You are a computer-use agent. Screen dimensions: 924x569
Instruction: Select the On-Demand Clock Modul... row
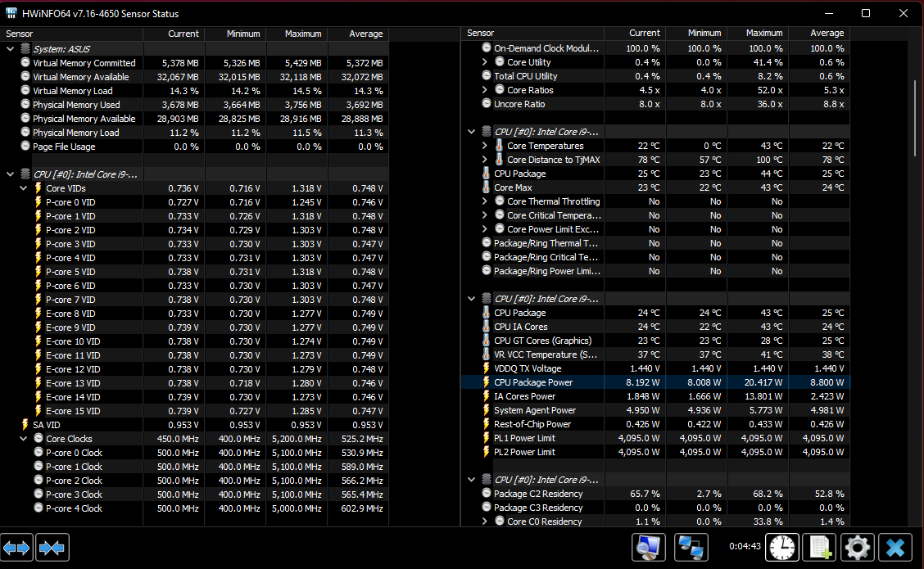click(655, 48)
